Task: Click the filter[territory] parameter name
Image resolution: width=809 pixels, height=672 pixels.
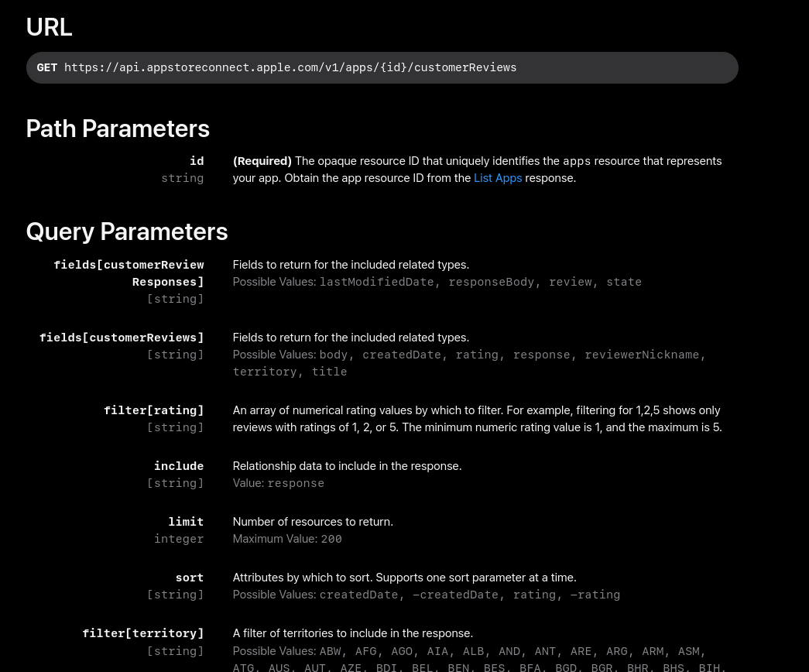Action: pyautogui.click(x=142, y=633)
